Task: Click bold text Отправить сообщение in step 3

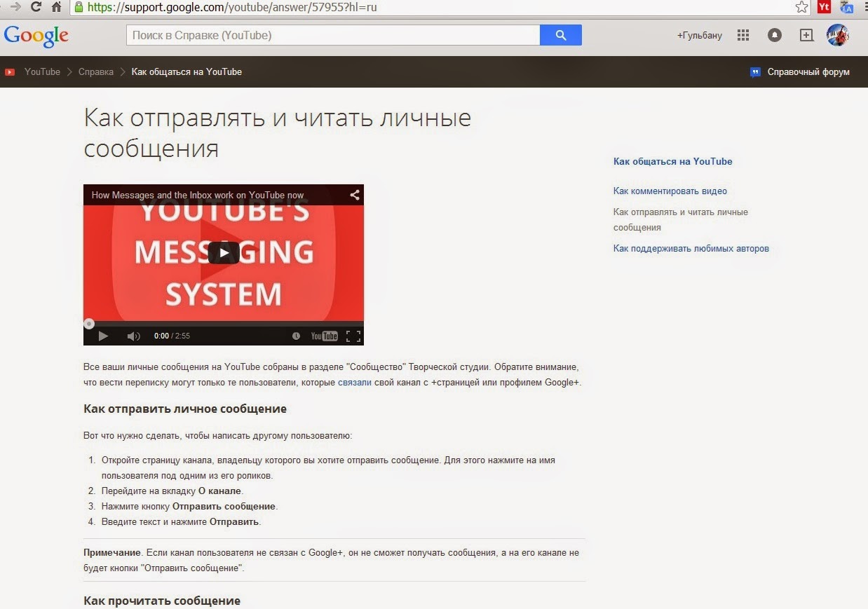Action: tap(224, 506)
